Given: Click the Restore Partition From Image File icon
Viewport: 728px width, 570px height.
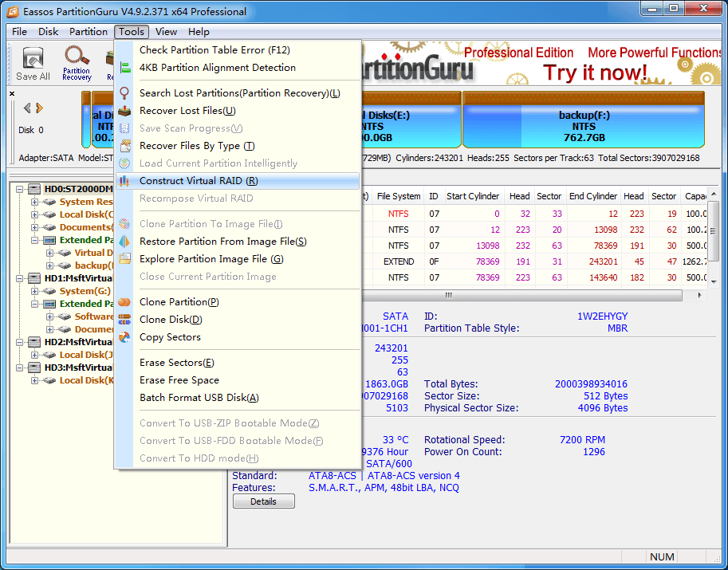Looking at the screenshot, I should point(124,242).
